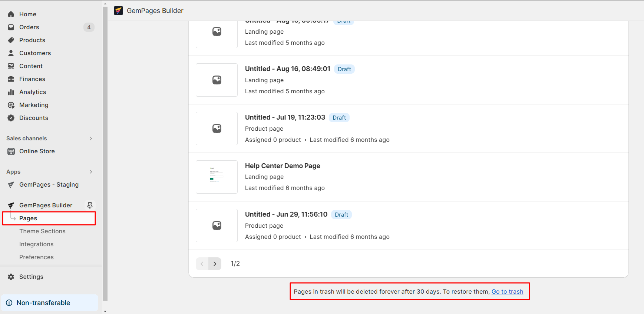Click the Settings gear icon
Image resolution: width=644 pixels, height=314 pixels.
pos(11,277)
